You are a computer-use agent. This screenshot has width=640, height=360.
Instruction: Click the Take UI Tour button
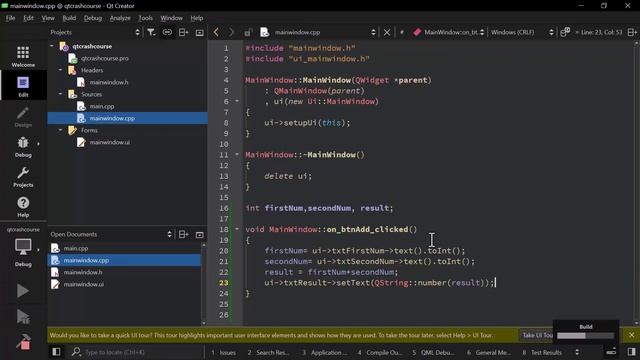537,335
